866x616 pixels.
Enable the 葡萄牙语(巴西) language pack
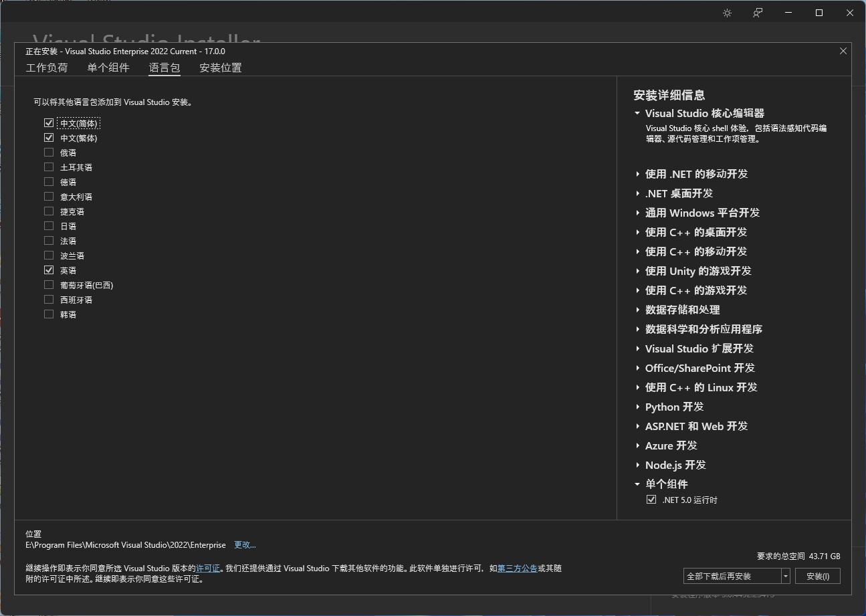[x=49, y=285]
